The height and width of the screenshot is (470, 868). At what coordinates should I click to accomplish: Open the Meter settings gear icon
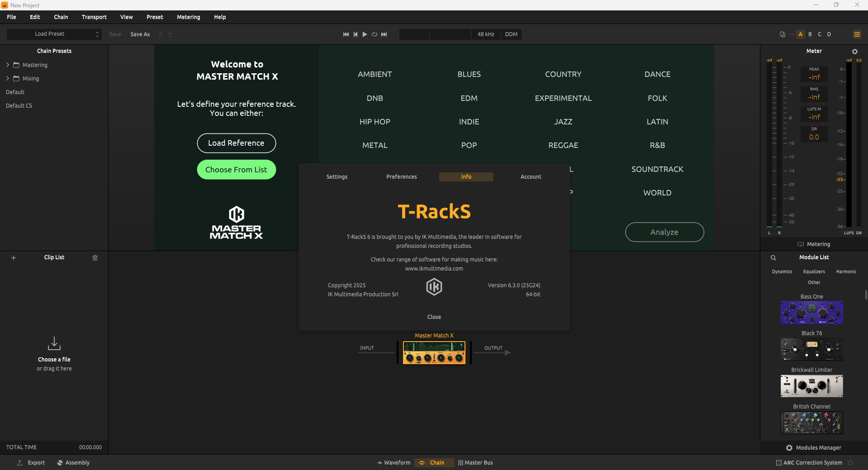855,52
